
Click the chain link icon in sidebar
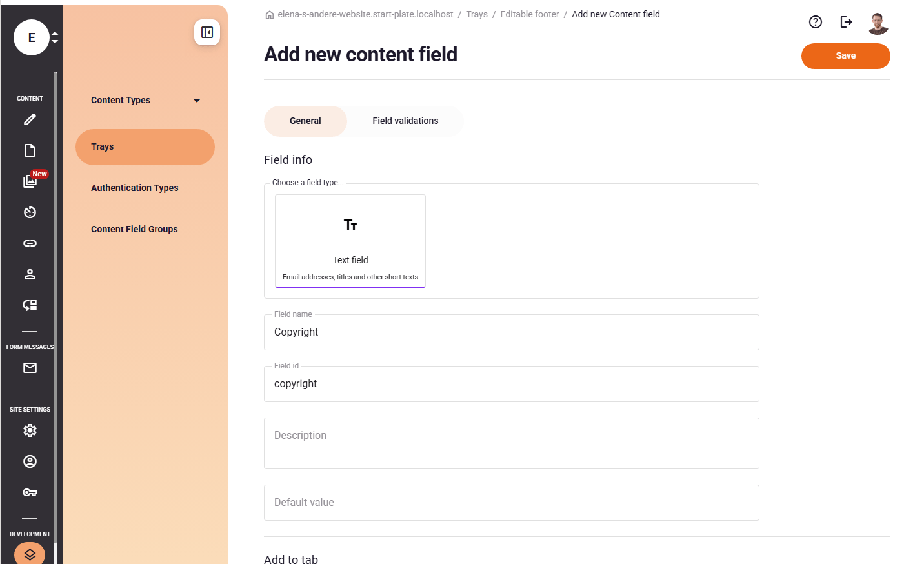pyautogui.click(x=30, y=243)
